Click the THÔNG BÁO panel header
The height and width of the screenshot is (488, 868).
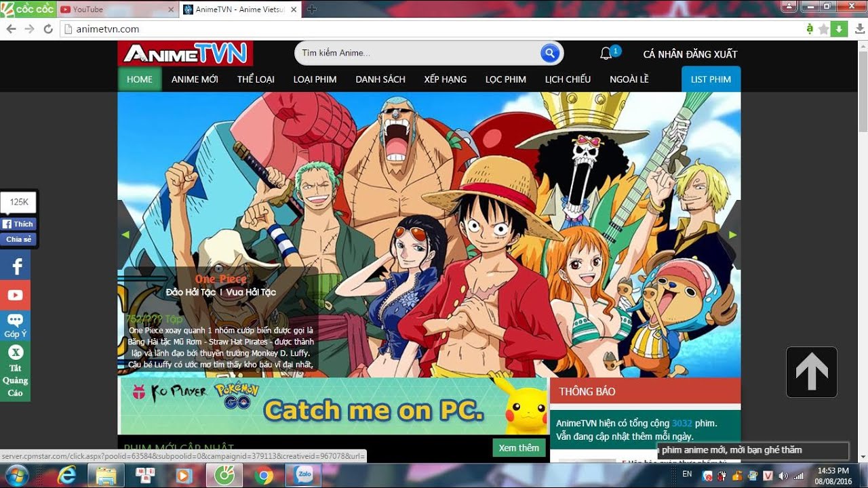coord(645,391)
